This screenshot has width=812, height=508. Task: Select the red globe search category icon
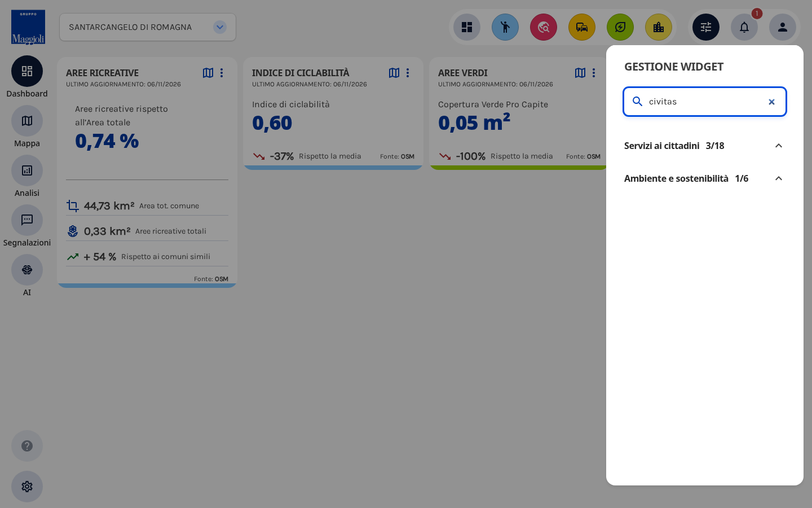544,27
